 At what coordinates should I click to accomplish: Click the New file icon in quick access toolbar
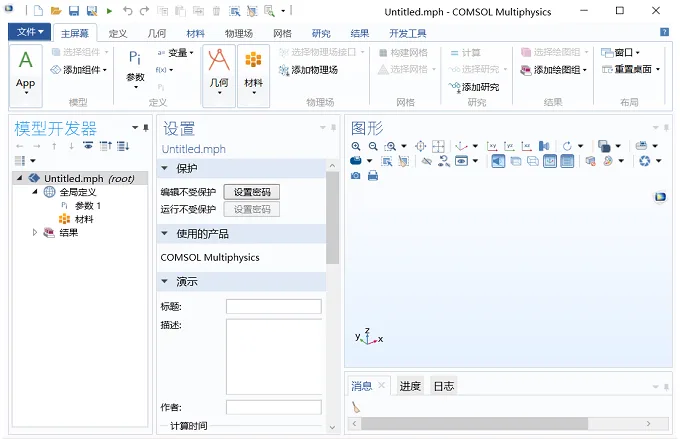pos(38,11)
